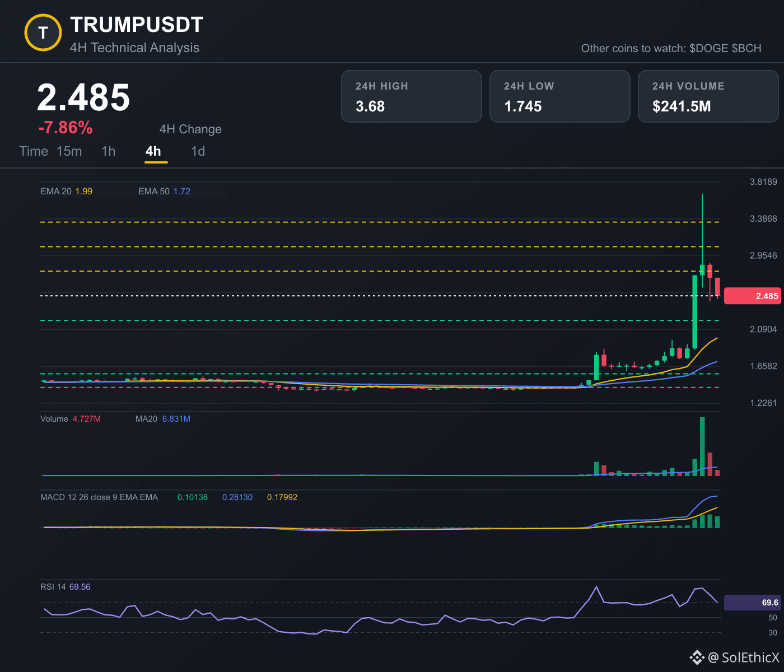Click the 24H LOW stat card
This screenshot has width=784, height=672.
click(560, 96)
